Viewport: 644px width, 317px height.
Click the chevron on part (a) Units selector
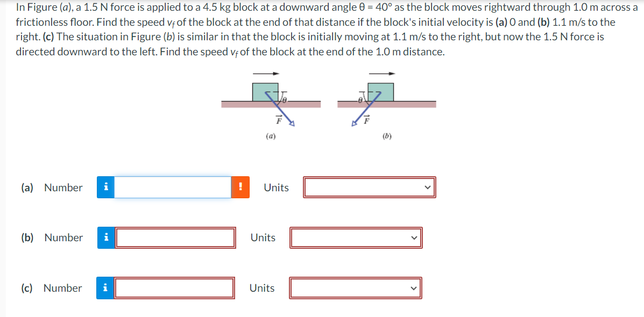[x=427, y=187]
